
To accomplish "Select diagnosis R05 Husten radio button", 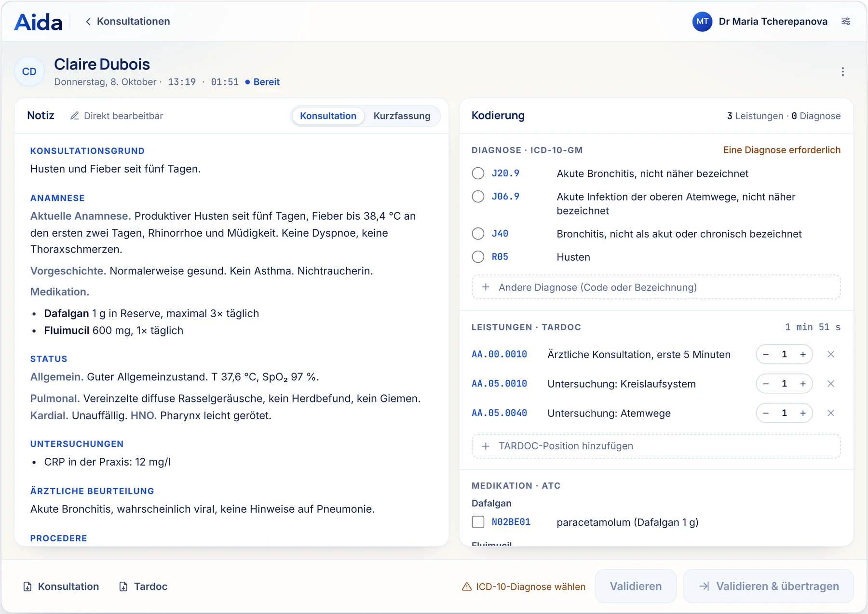I will pyautogui.click(x=478, y=257).
